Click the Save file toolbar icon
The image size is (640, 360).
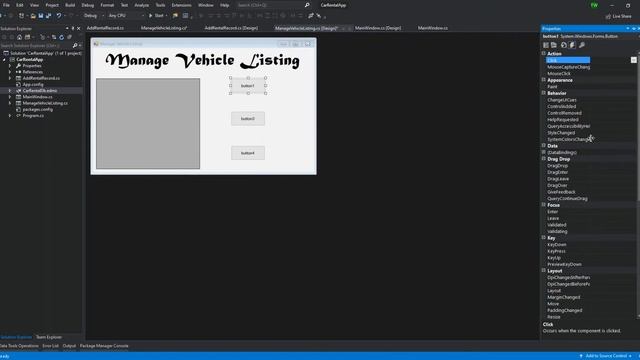[x=41, y=16]
